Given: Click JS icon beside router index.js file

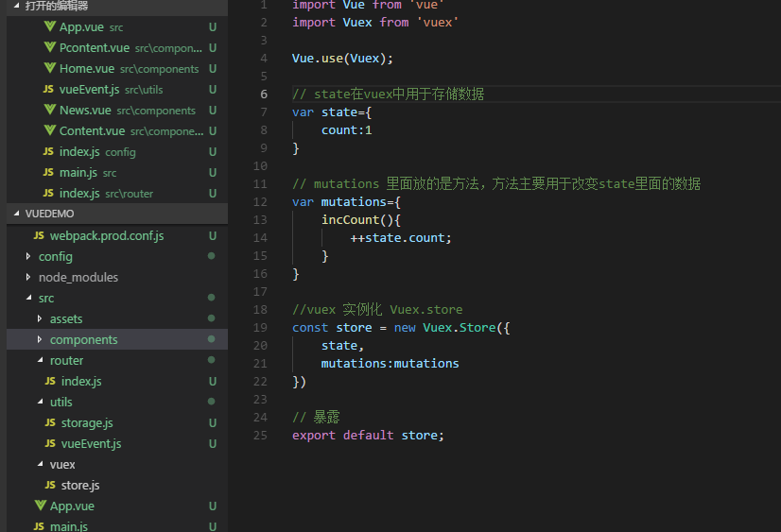Looking at the screenshot, I should [50, 381].
